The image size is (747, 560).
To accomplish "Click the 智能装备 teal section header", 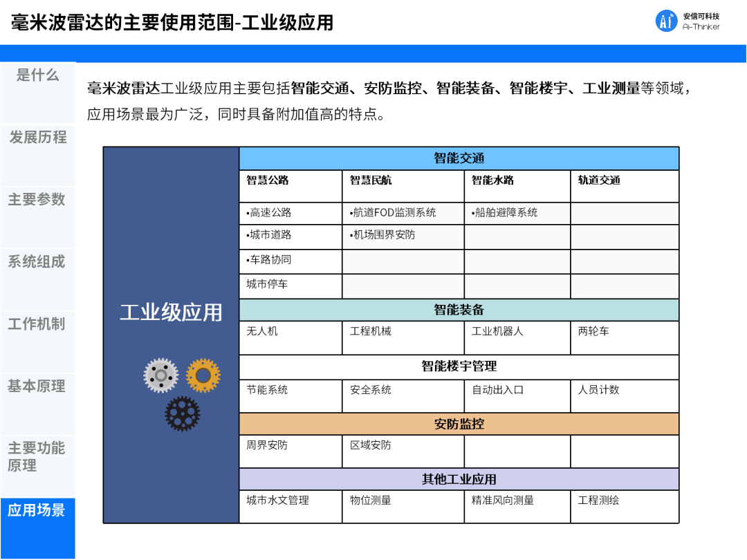I will (x=459, y=309).
